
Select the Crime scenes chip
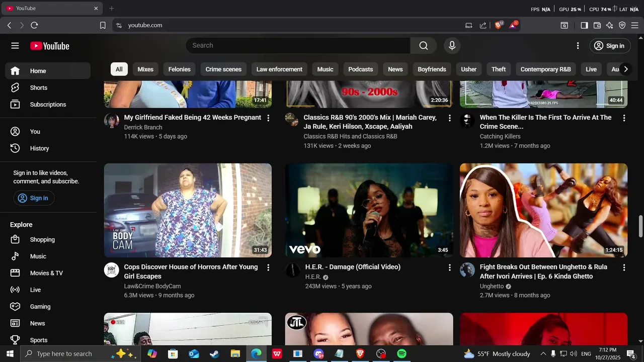pyautogui.click(x=223, y=69)
